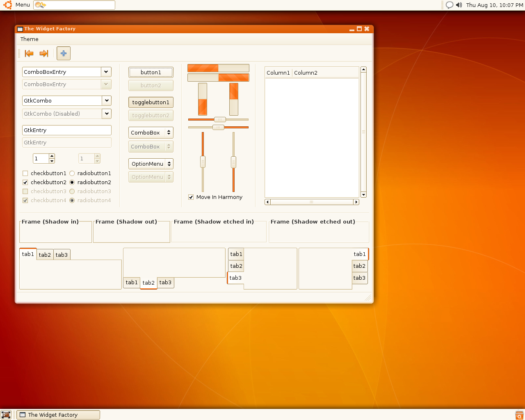
Task: Click button1
Action: pyautogui.click(x=151, y=72)
